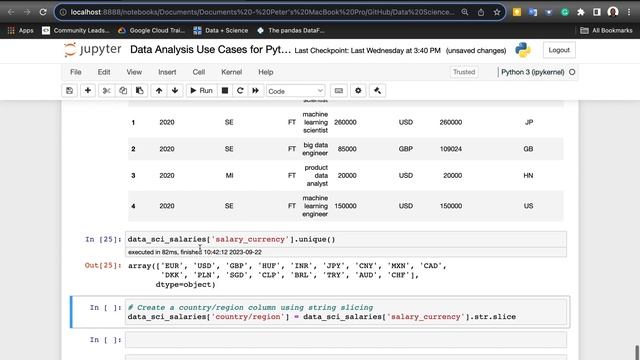Open the Insert menu
Screen dimensions: 640x360
pyautogui.click(x=167, y=72)
